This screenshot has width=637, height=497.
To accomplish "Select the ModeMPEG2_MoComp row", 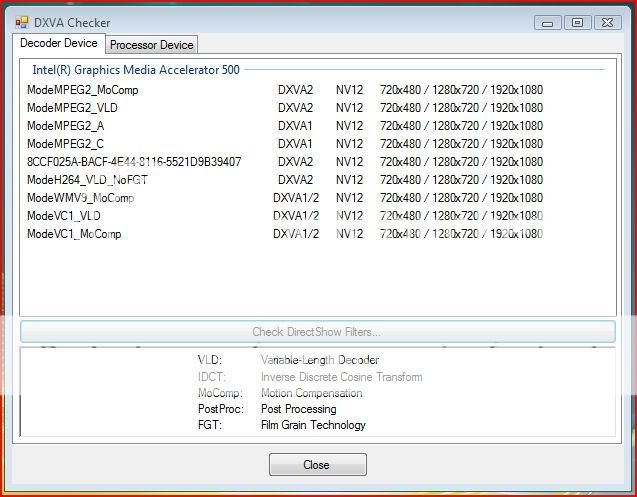I will tap(83, 90).
